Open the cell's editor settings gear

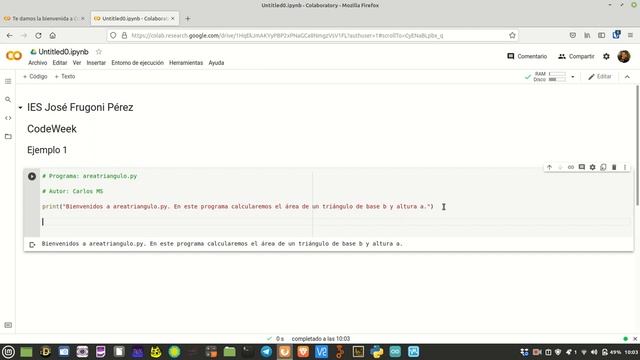tap(592, 167)
